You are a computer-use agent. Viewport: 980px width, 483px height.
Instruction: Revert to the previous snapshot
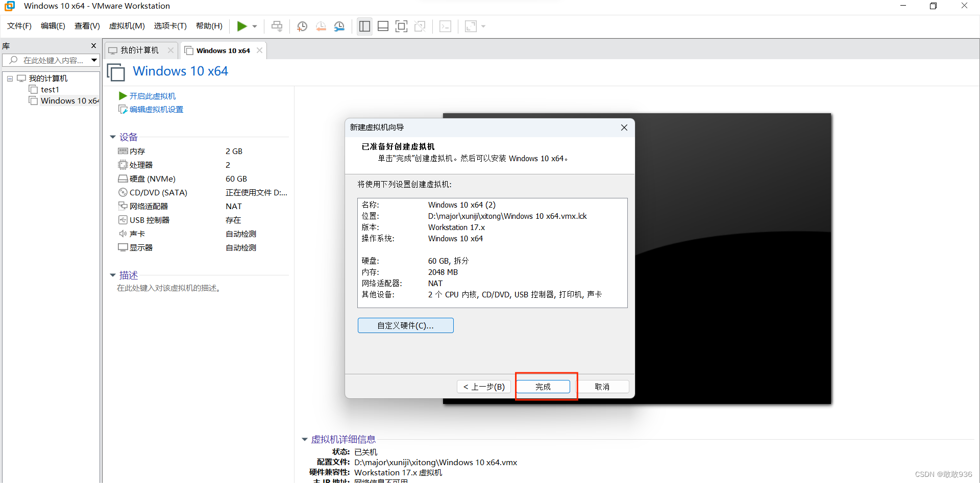(x=321, y=26)
